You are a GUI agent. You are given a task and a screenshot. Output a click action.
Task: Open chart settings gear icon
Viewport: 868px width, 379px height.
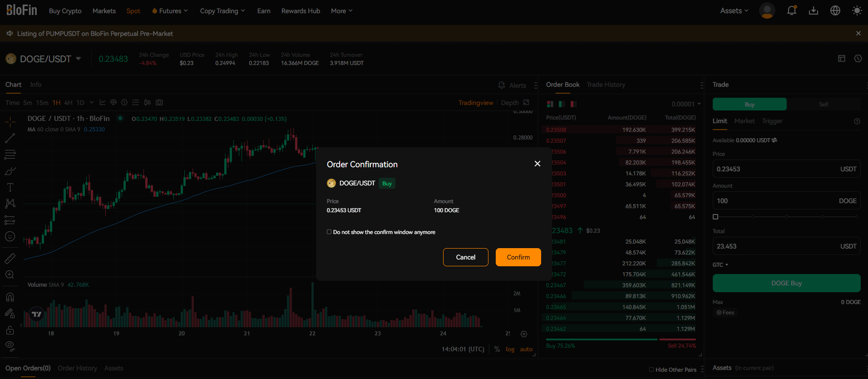point(524,334)
